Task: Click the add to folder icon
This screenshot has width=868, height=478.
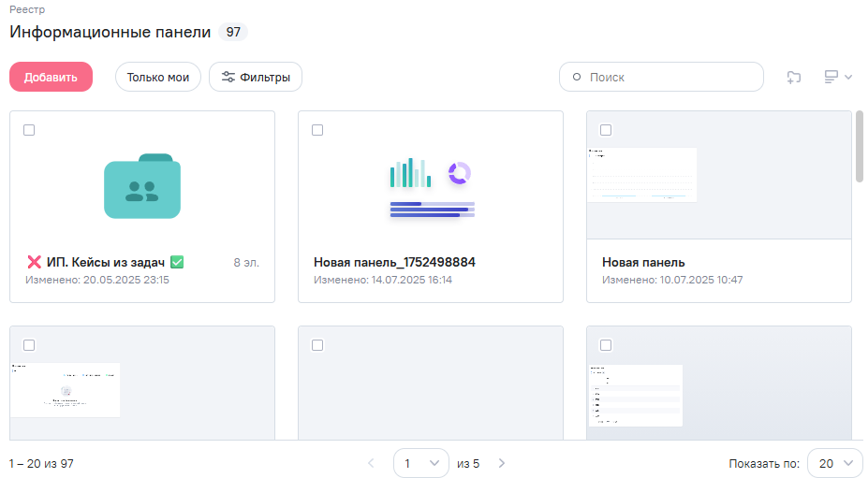Action: (794, 78)
